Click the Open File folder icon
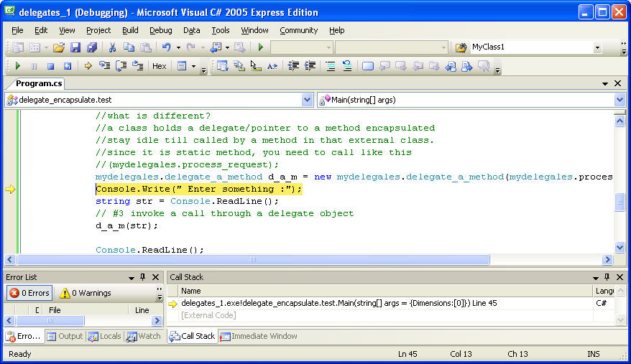 [58, 47]
